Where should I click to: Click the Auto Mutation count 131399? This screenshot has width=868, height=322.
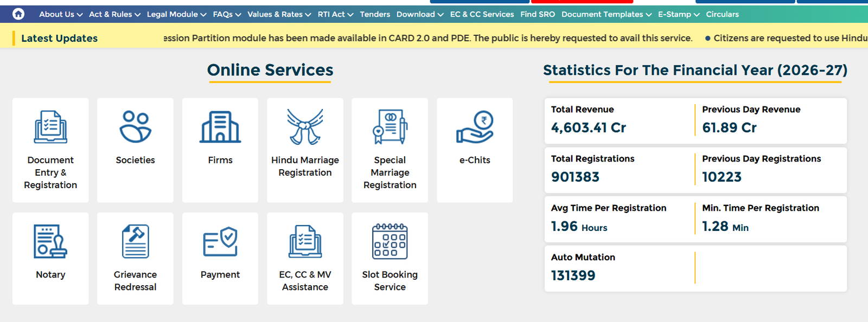(573, 275)
